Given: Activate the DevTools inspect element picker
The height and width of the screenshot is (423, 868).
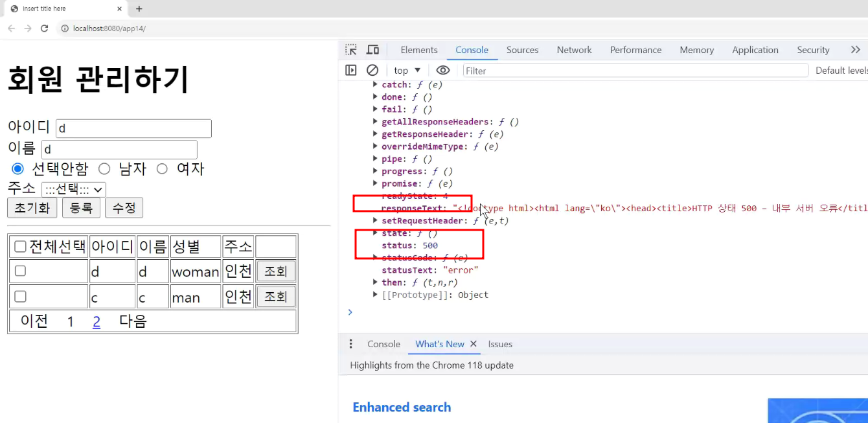Looking at the screenshot, I should click(351, 50).
